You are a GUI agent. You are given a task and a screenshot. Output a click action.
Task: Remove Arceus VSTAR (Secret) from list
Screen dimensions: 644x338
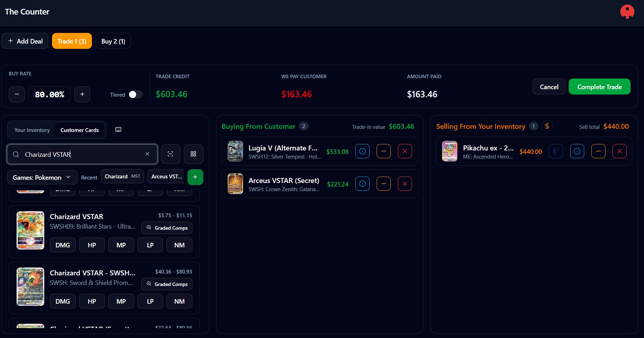click(x=405, y=184)
